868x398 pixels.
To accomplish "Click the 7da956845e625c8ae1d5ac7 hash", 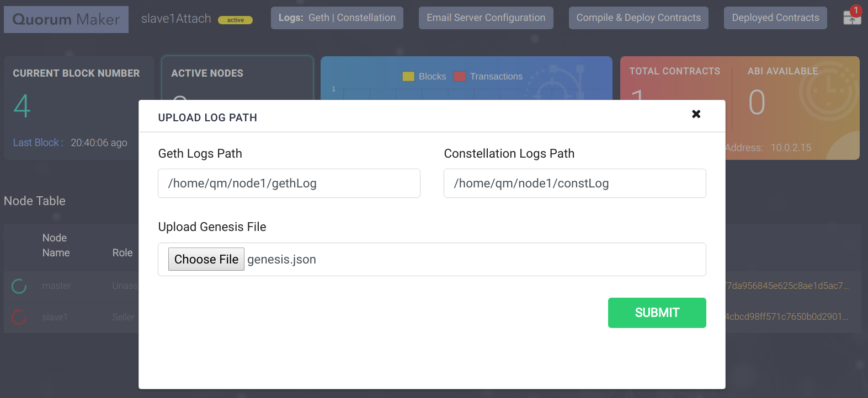I will click(787, 286).
